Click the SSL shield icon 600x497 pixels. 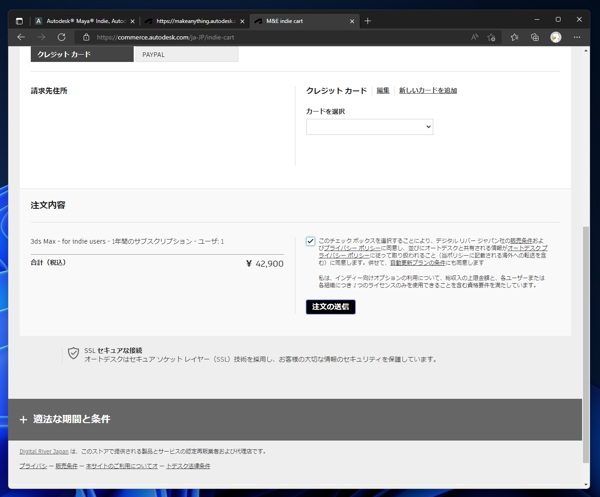coord(73,353)
